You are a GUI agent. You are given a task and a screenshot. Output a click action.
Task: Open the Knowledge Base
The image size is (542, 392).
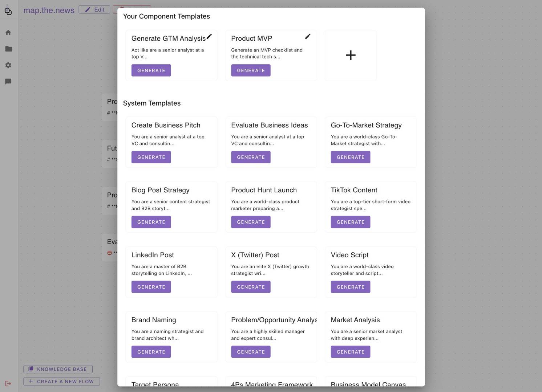[58, 369]
